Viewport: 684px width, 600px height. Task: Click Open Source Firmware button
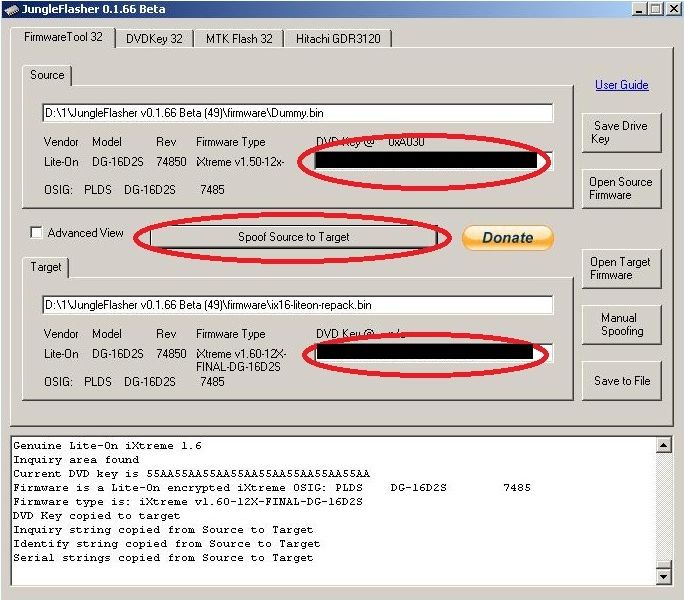click(x=620, y=188)
